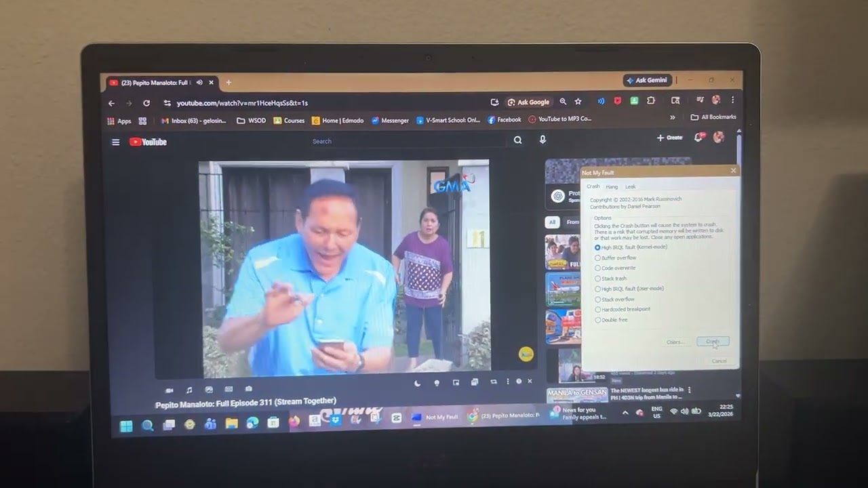Open the All Bookmarks folder

(x=713, y=117)
